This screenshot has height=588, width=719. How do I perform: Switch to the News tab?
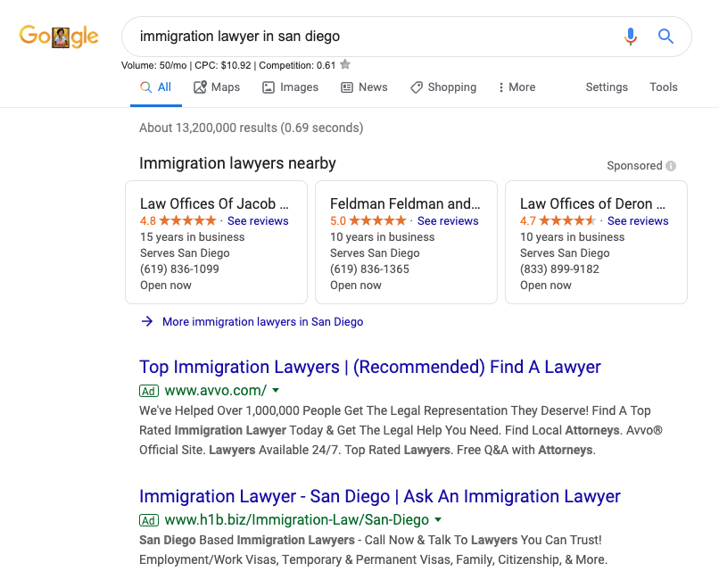[364, 87]
